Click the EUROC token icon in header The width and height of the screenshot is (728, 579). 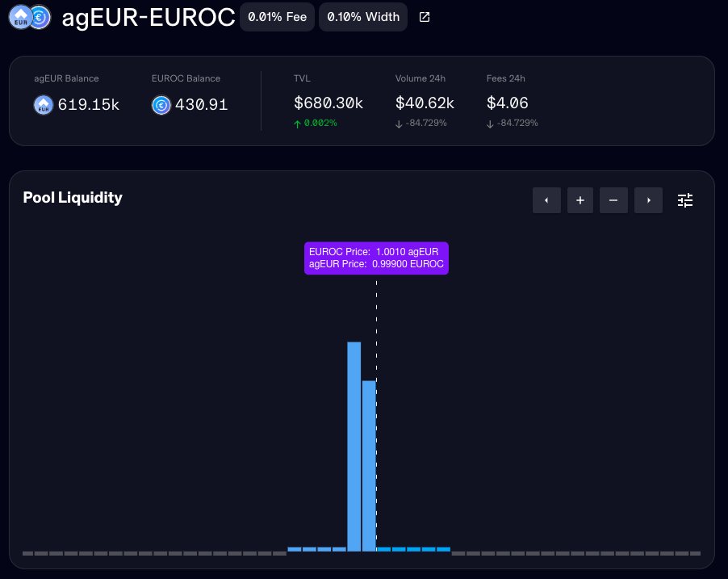click(38, 17)
